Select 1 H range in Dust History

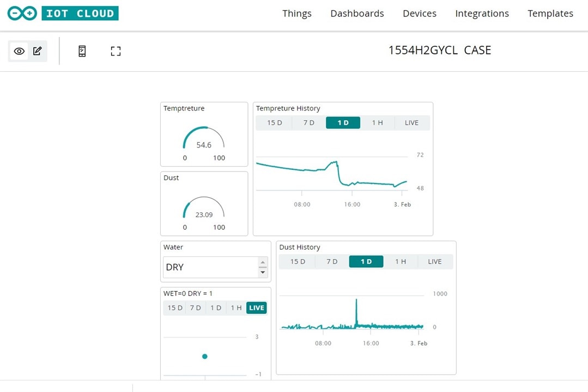coord(401,262)
